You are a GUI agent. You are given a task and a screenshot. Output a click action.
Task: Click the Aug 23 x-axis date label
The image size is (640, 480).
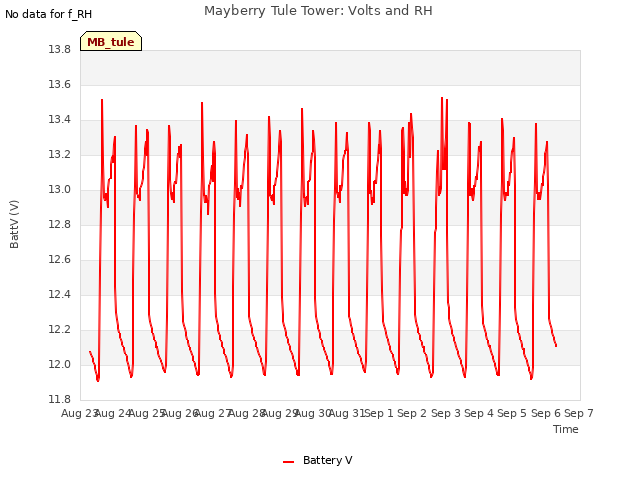(80, 413)
